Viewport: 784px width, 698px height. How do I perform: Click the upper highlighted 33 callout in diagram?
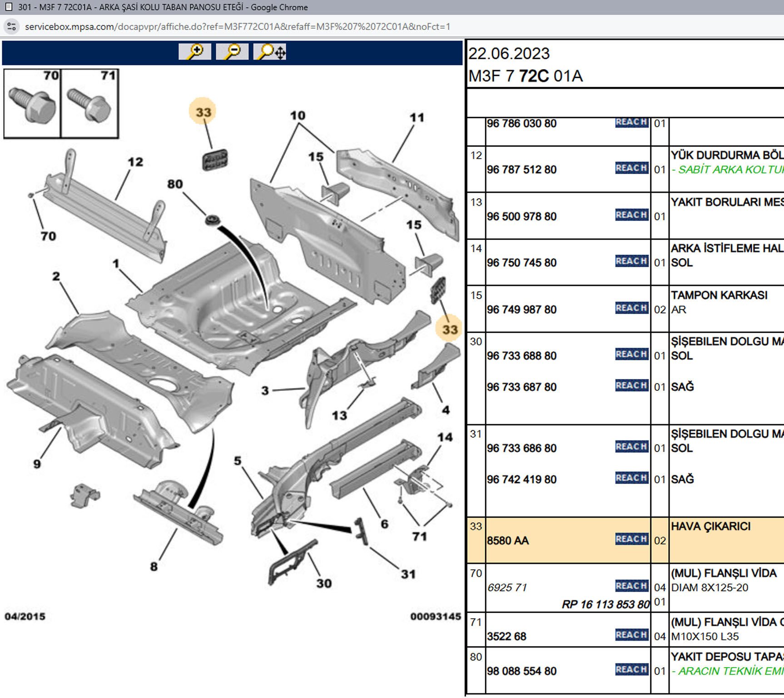pos(203,112)
